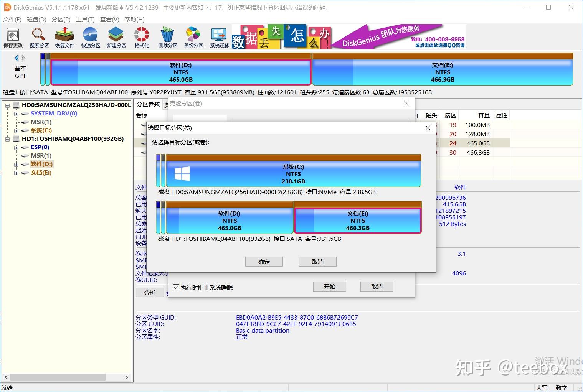Select the 100.0MB partition row
583x392 pixels.
coord(322,125)
